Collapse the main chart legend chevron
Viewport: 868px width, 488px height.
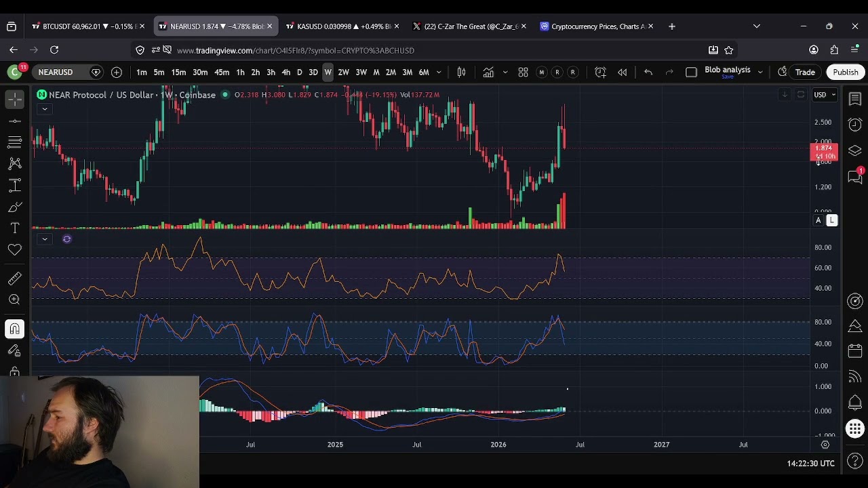[44, 109]
